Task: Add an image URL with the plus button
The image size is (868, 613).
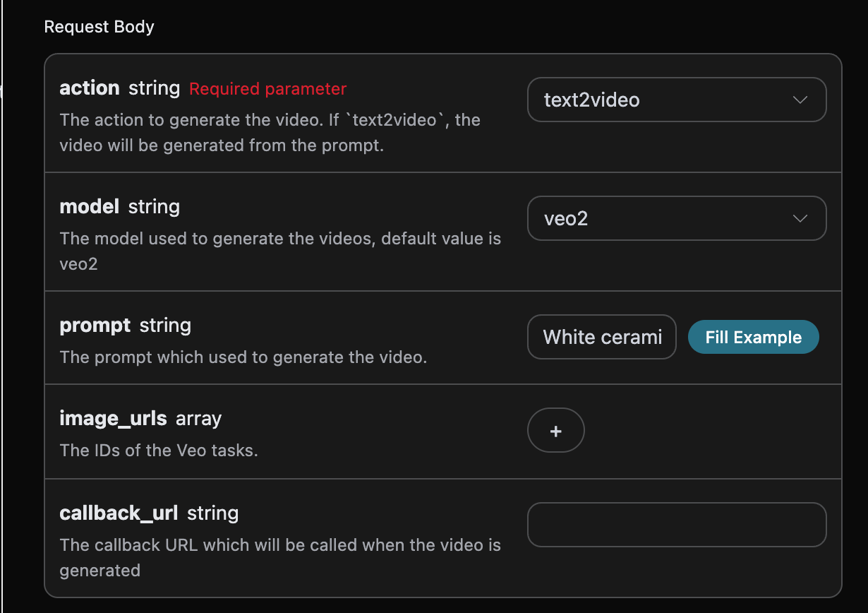Action: (x=555, y=430)
